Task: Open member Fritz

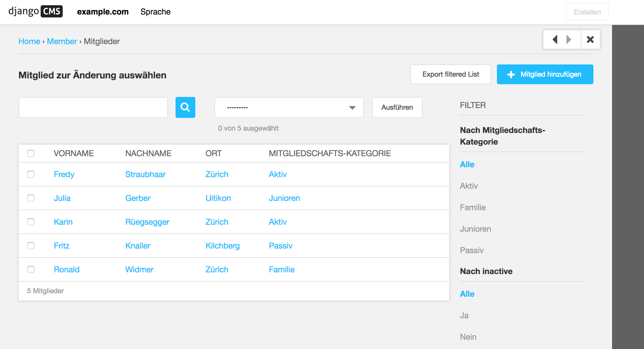Action: [62, 246]
